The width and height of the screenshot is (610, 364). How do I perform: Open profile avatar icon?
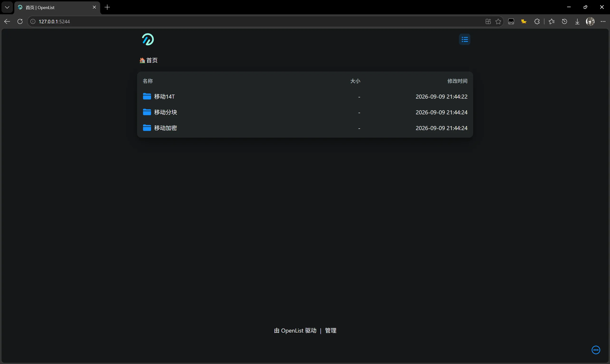[x=590, y=22]
